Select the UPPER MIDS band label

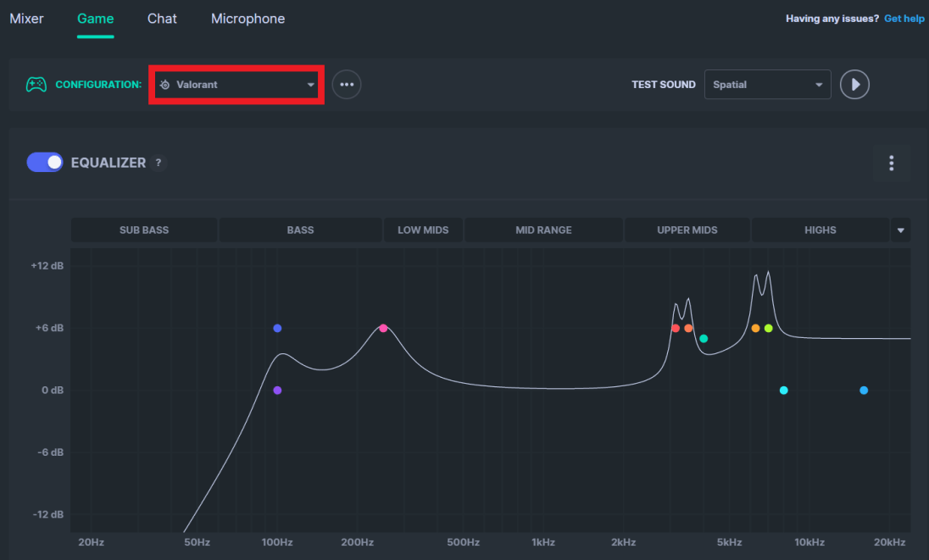click(687, 230)
